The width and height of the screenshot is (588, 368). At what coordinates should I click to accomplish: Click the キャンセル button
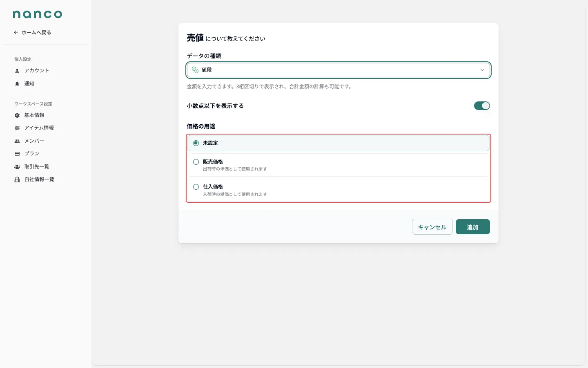(x=432, y=227)
